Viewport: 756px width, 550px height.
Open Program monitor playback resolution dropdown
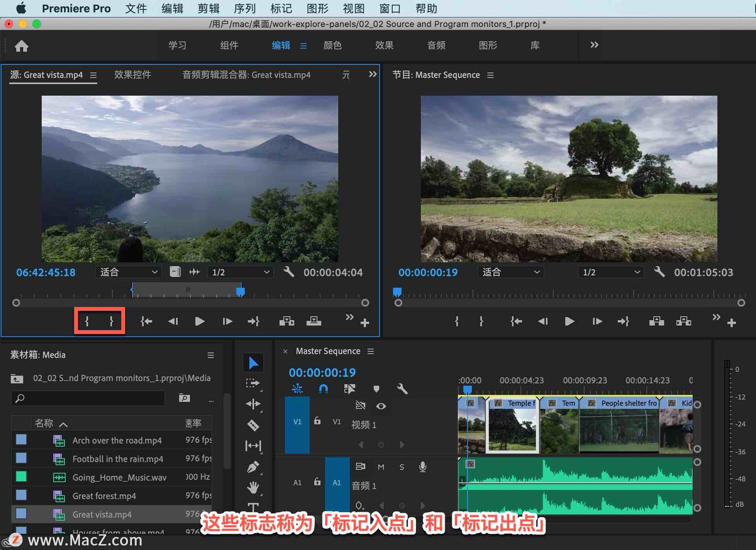coord(611,272)
